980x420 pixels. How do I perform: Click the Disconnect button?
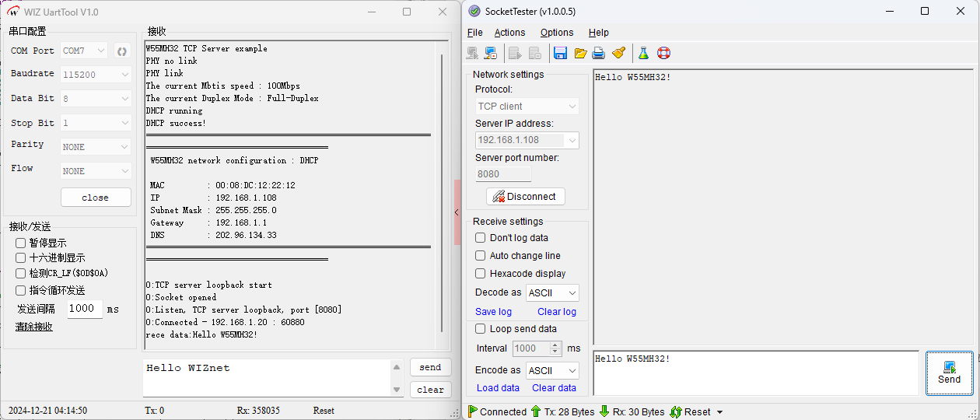click(525, 197)
